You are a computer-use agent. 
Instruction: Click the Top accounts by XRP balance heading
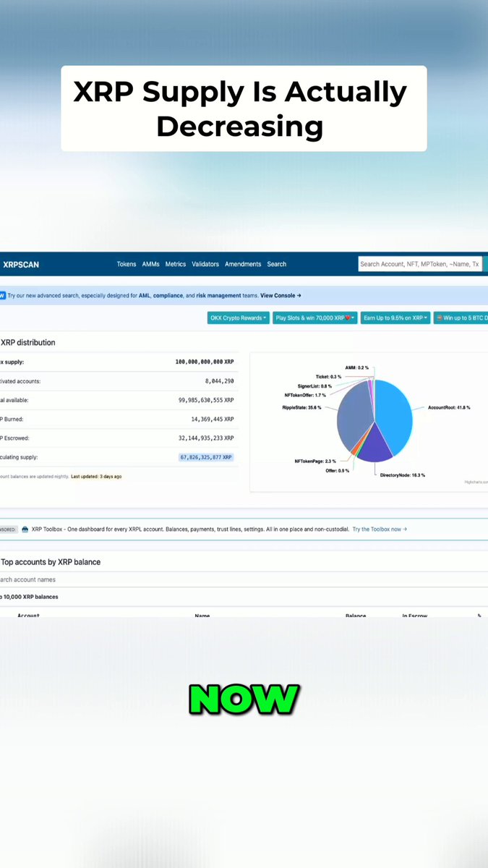pos(50,562)
